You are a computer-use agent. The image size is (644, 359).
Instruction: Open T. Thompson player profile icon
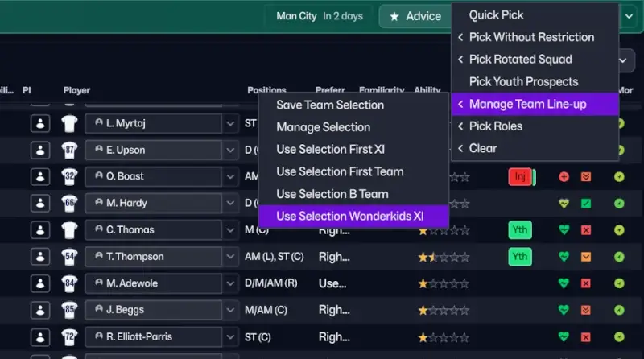40,257
